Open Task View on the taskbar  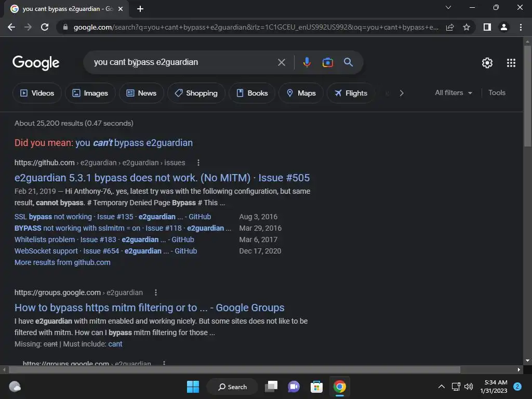(271, 387)
